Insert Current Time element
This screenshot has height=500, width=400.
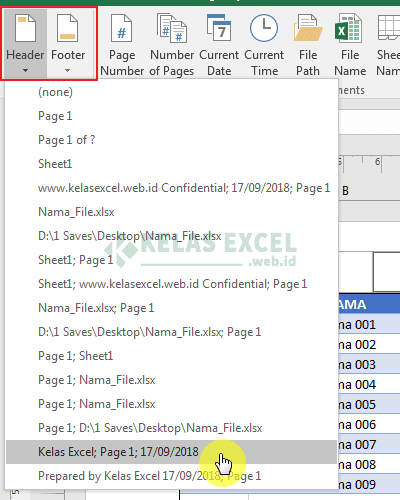pyautogui.click(x=264, y=45)
